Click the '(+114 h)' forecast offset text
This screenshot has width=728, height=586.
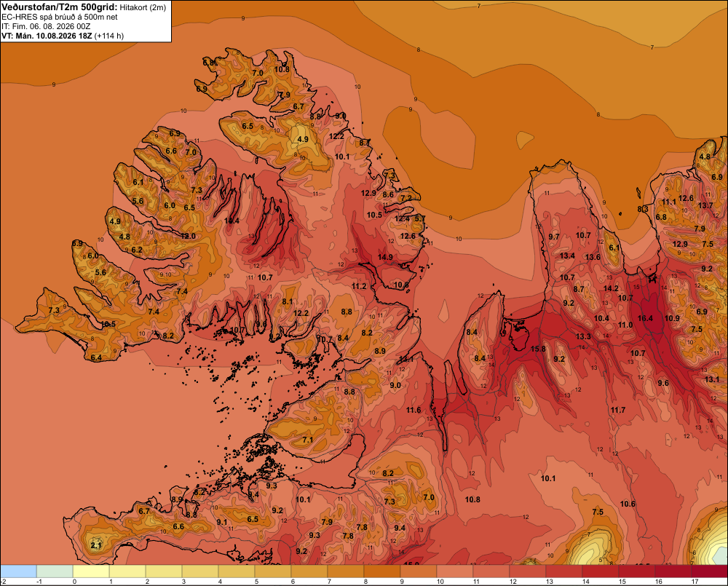(x=108, y=36)
